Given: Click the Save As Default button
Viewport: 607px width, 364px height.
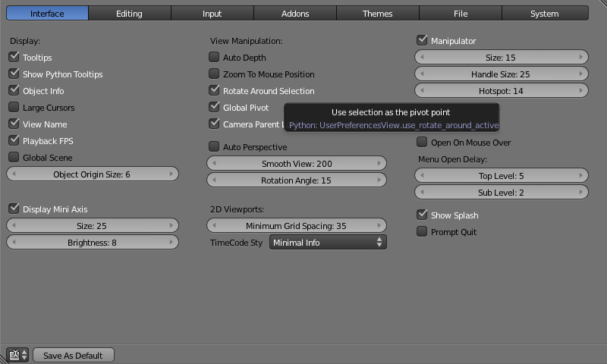Looking at the screenshot, I should click(x=73, y=355).
